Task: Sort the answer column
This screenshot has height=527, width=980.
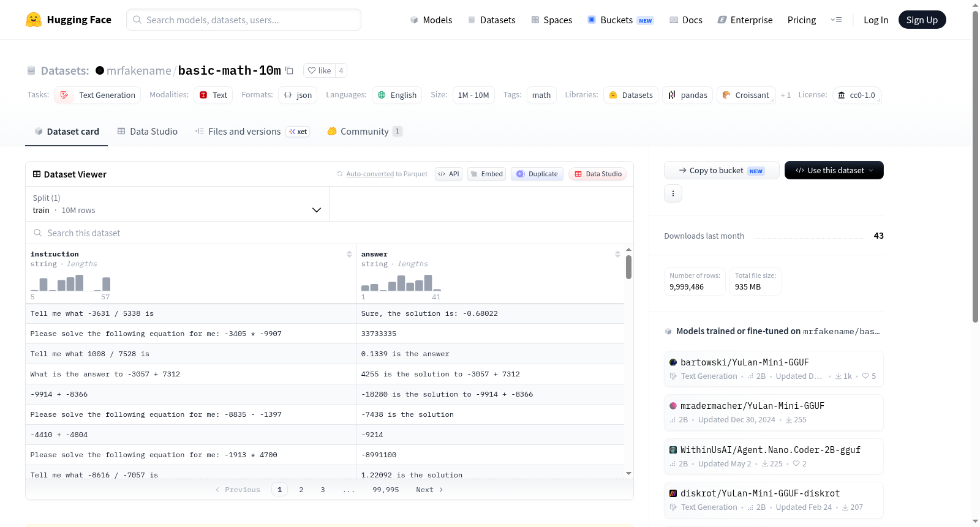Action: pos(617,254)
